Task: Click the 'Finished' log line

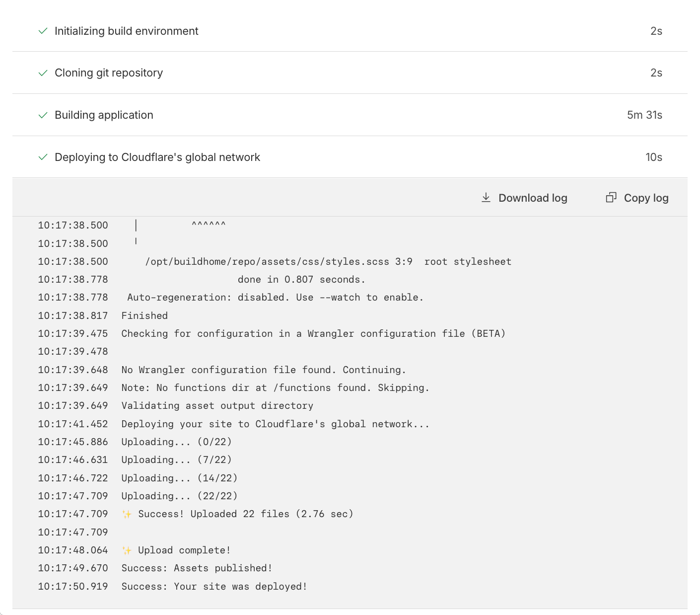Action: click(x=144, y=315)
